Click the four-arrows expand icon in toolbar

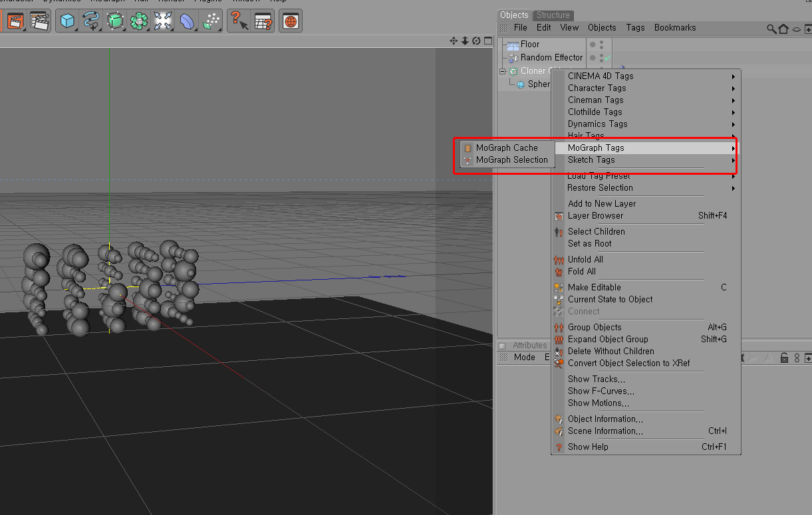[x=163, y=21]
